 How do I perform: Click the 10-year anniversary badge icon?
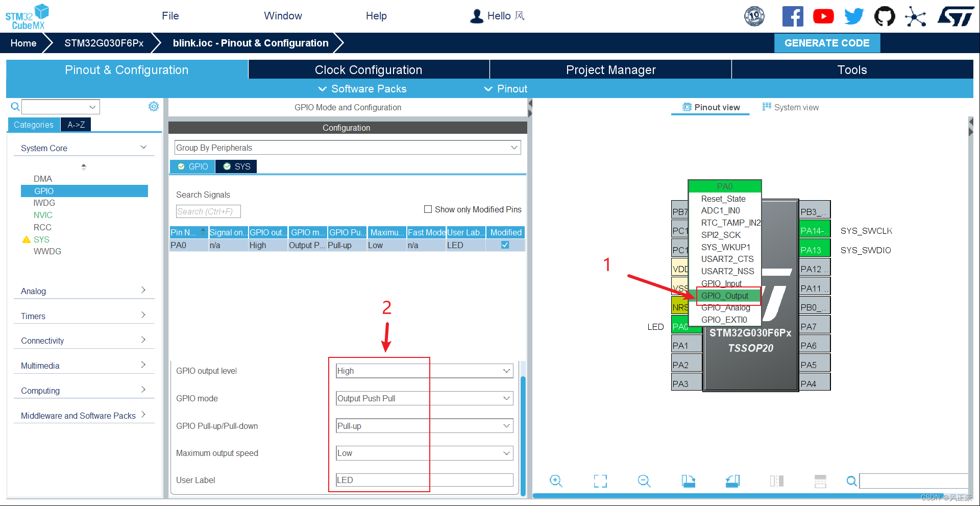coord(754,16)
